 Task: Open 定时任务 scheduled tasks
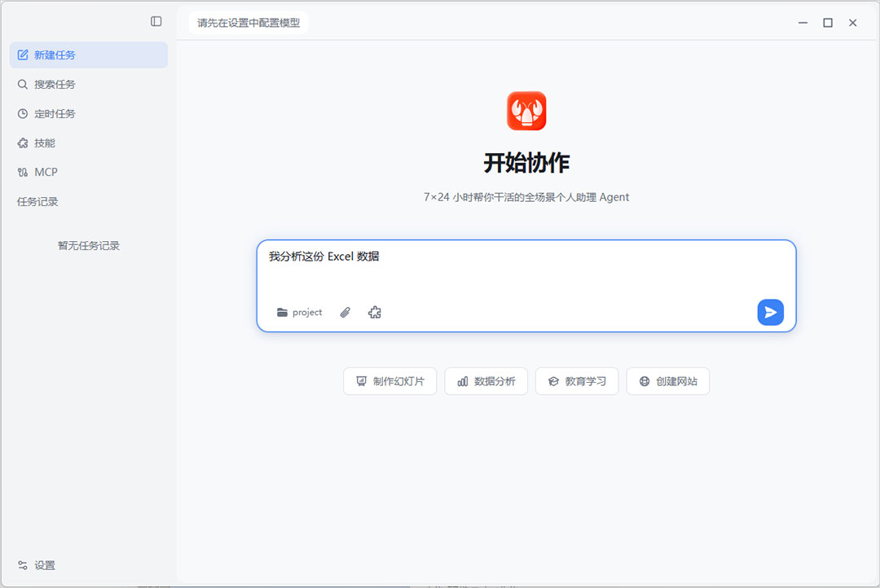click(x=89, y=114)
